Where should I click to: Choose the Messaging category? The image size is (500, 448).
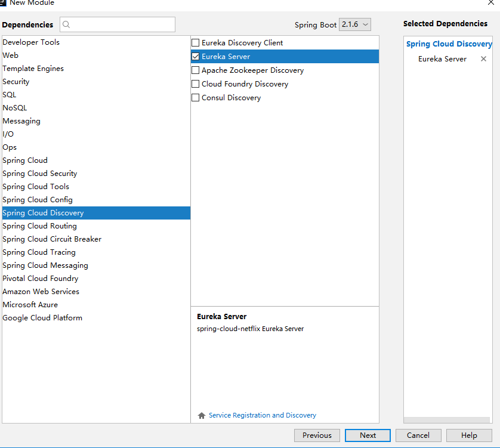[96, 121]
